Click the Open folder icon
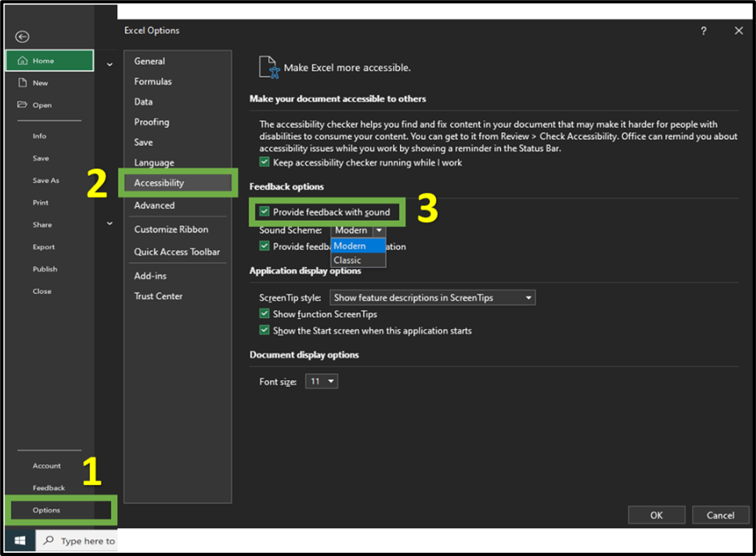Screen dimensions: 756x556 pyautogui.click(x=23, y=105)
